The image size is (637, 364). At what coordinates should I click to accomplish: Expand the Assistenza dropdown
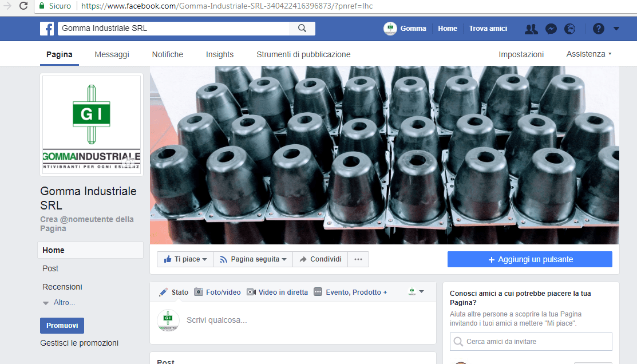coord(589,54)
